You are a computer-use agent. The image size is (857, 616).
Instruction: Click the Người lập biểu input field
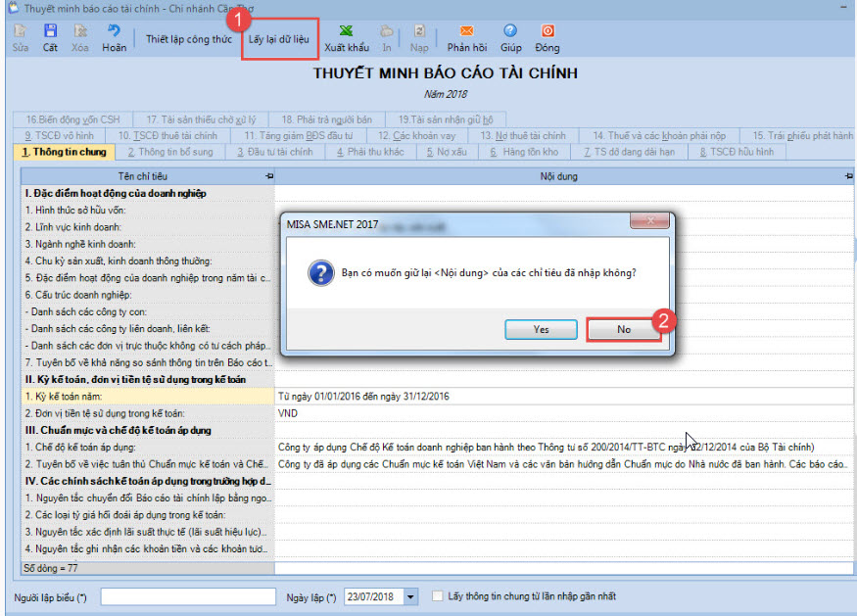pyautogui.click(x=188, y=596)
